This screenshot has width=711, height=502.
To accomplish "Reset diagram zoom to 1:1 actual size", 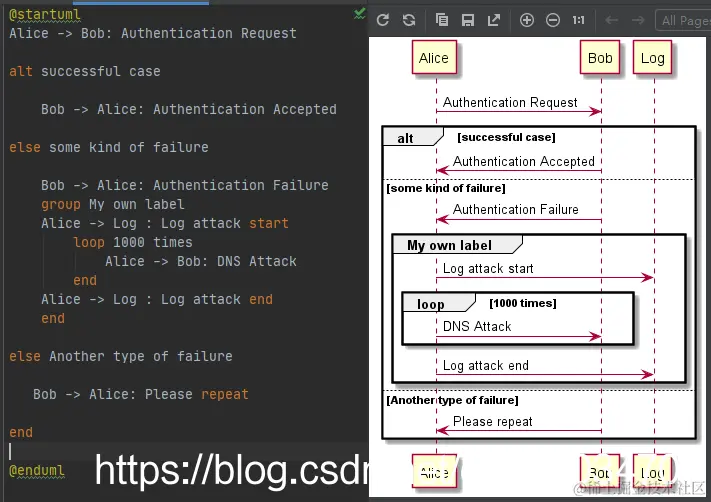I will (x=578, y=20).
